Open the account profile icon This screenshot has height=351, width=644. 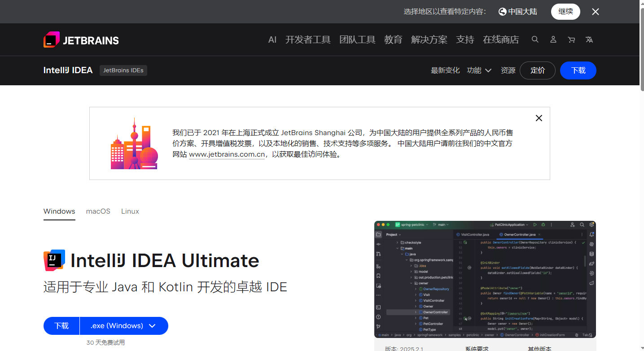[553, 39]
